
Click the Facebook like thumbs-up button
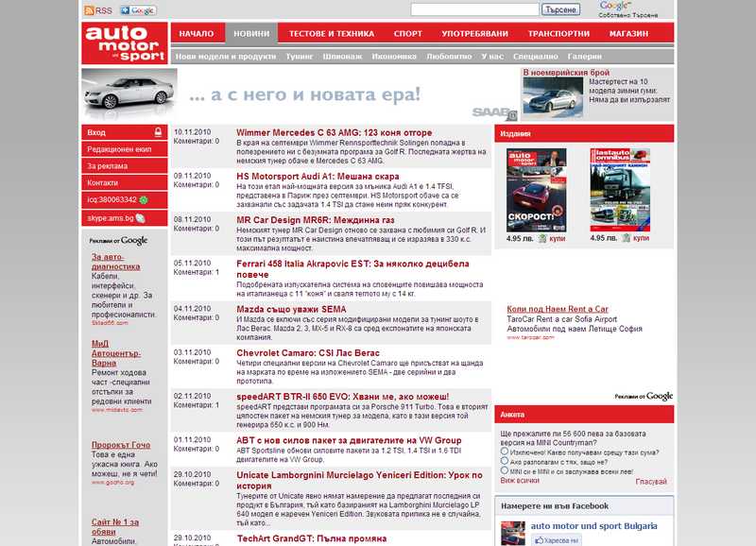[557, 540]
